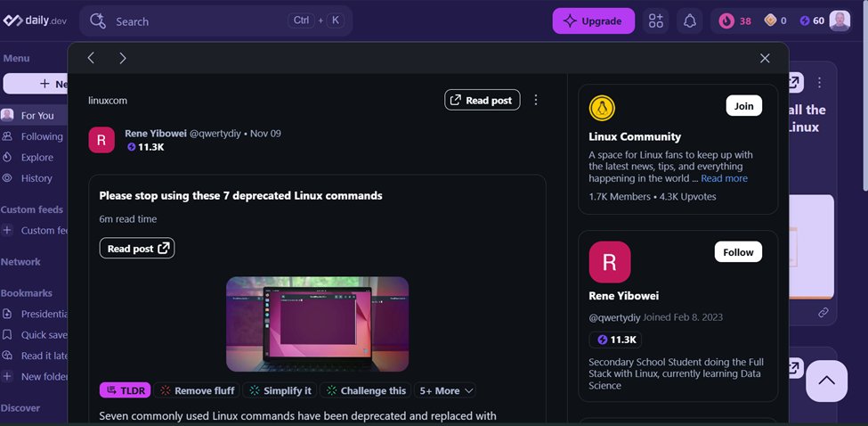Click the New post button in sidebar
The image size is (868, 426).
[x=36, y=84]
